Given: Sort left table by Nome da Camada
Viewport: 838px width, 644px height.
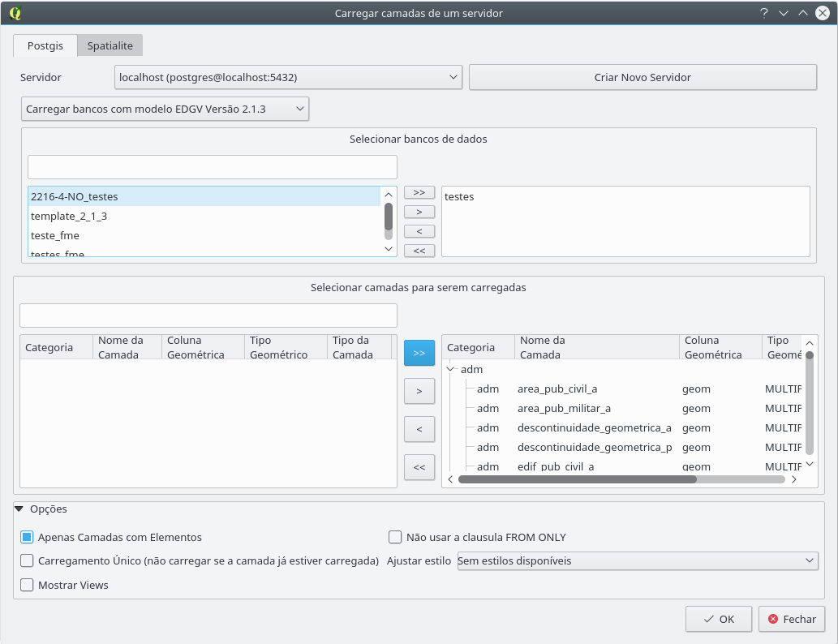Looking at the screenshot, I should coord(127,347).
